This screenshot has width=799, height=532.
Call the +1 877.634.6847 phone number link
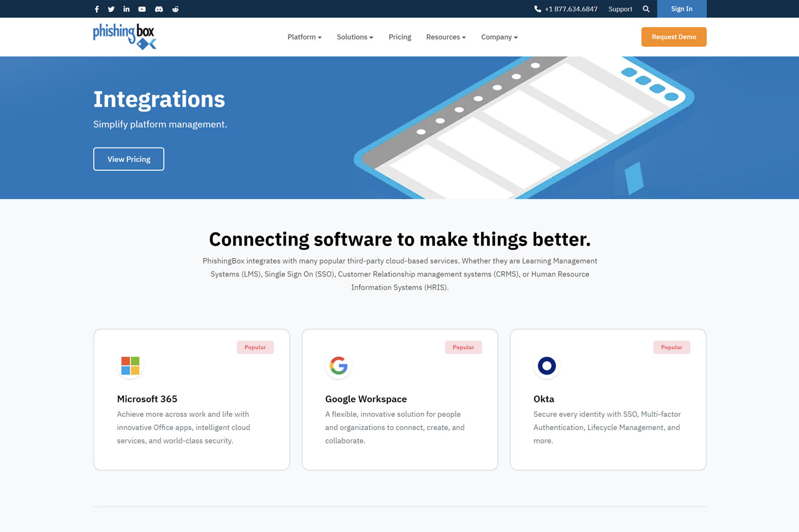pos(571,9)
